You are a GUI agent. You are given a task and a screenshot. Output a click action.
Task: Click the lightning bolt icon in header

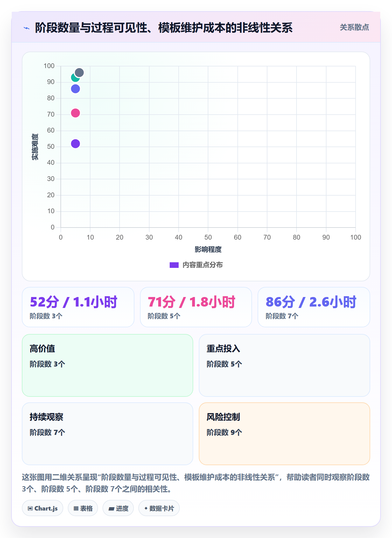(27, 28)
